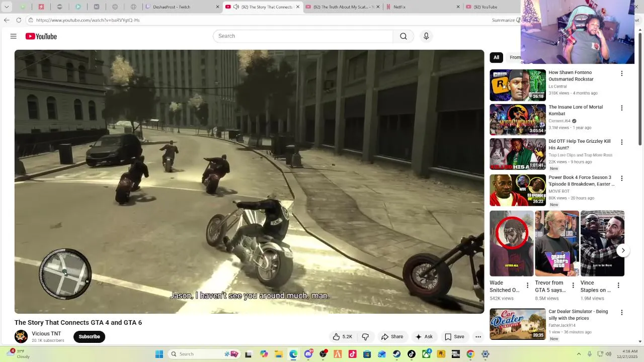Click the Summarize button in address bar
The height and width of the screenshot is (362, 644).
click(504, 20)
